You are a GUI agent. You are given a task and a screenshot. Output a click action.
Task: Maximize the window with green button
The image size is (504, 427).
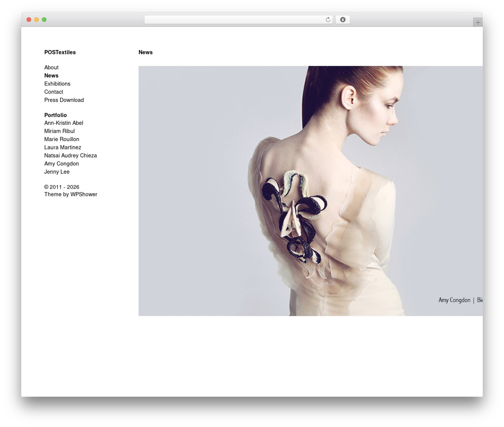click(x=44, y=20)
